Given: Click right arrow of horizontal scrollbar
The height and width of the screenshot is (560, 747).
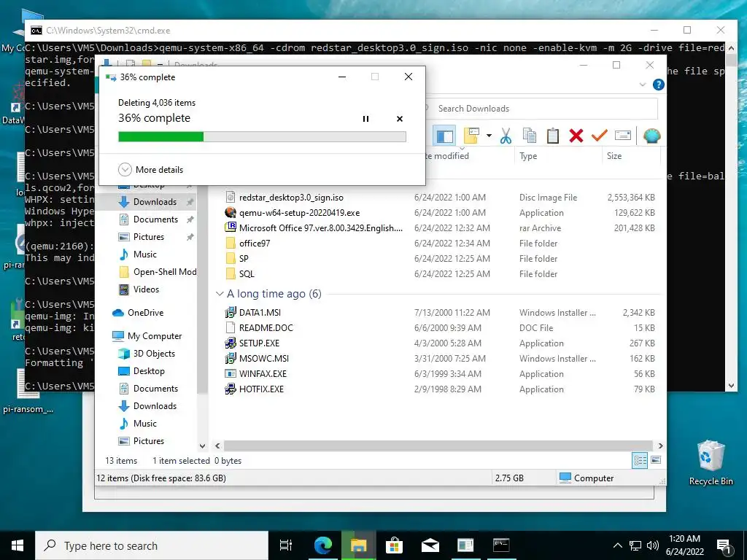Looking at the screenshot, I should click(x=661, y=446).
